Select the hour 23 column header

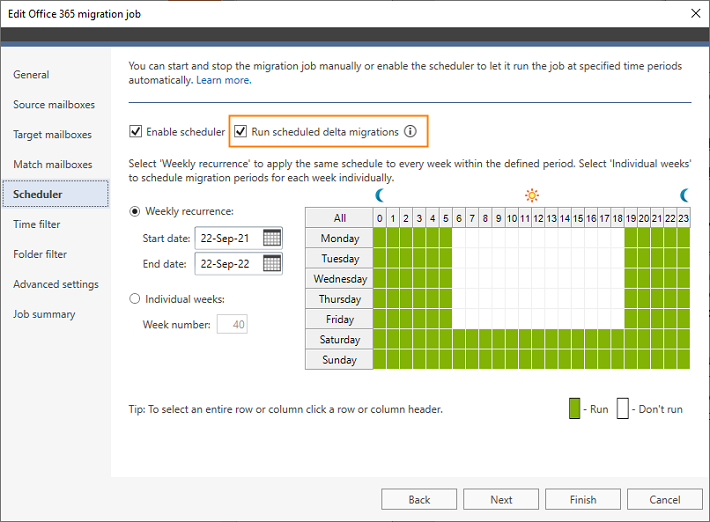coord(683,218)
